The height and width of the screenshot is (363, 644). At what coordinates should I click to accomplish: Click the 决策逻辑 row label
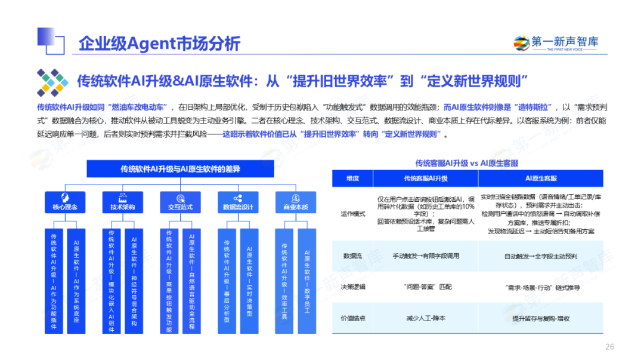[x=353, y=287]
